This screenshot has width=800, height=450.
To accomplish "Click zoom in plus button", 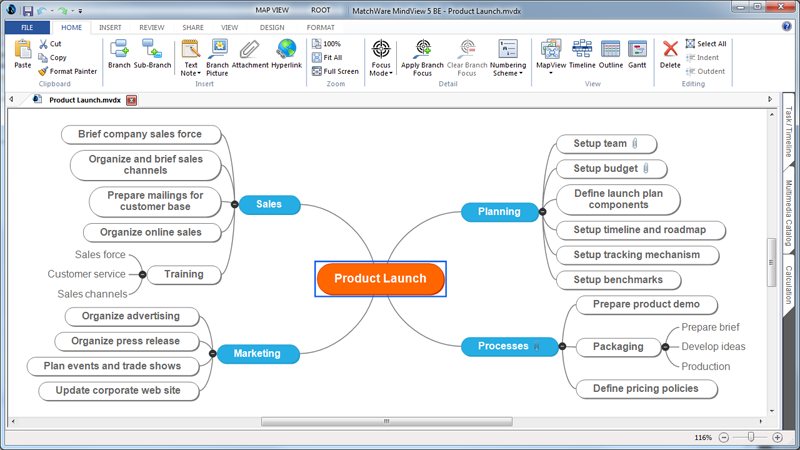I will (778, 437).
